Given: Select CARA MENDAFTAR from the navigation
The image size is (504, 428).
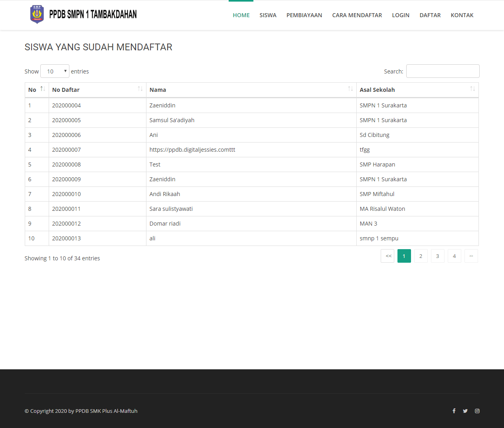Looking at the screenshot, I should [357, 15].
